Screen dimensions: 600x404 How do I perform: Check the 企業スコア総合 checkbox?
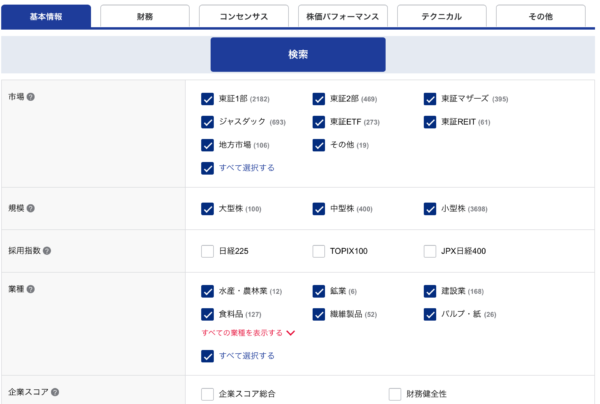(207, 394)
